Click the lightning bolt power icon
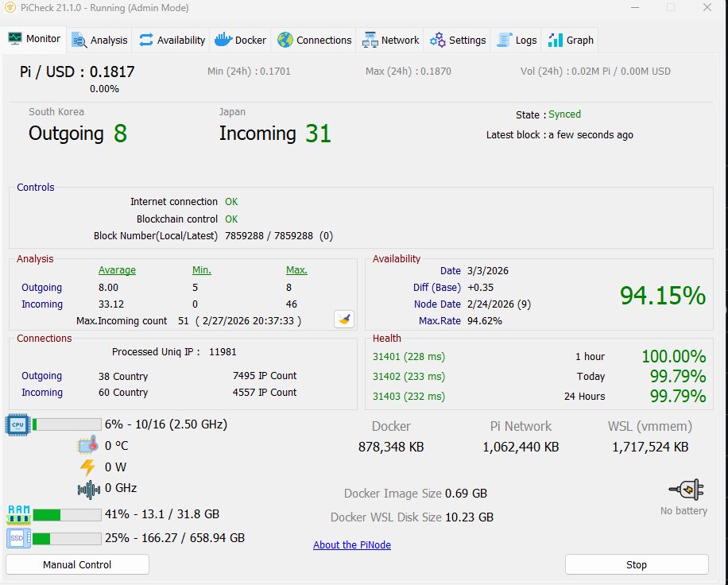Viewport: 728px width, 585px height. pyautogui.click(x=87, y=467)
